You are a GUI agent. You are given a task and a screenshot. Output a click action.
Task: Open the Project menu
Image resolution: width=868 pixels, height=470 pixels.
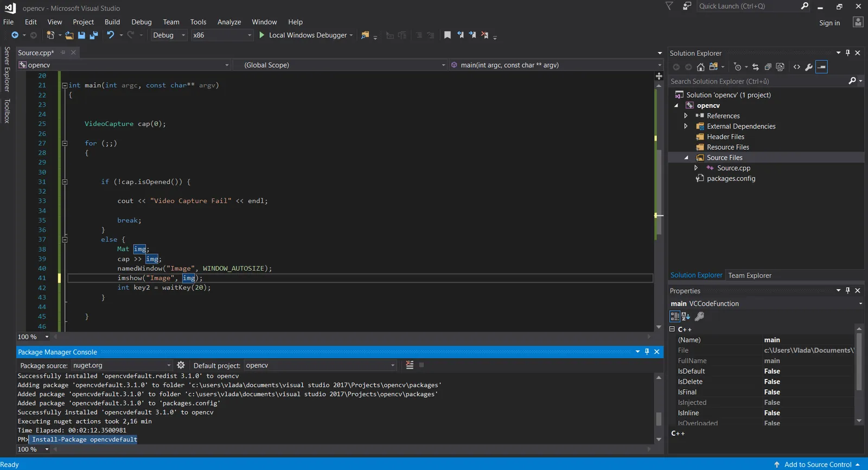[83, 22]
